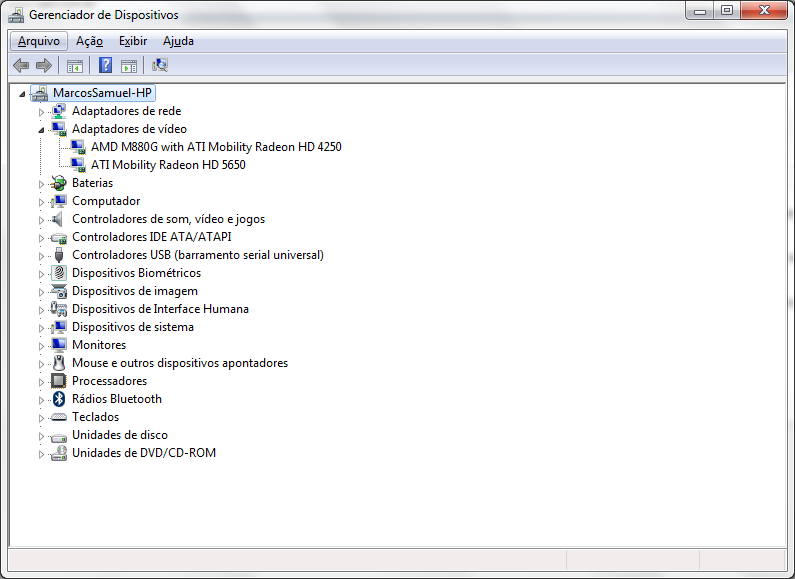The image size is (795, 579).
Task: Click the Unidades de disco drive icon
Action: point(59,436)
